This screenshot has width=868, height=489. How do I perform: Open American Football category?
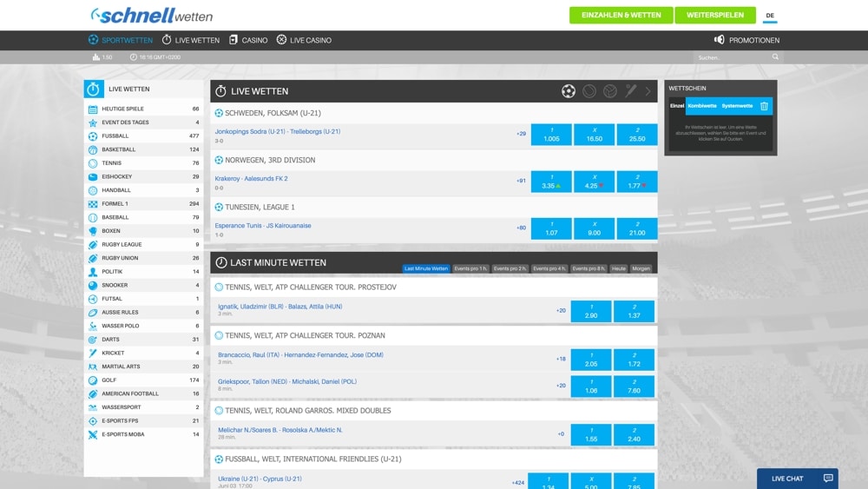pyautogui.click(x=143, y=393)
